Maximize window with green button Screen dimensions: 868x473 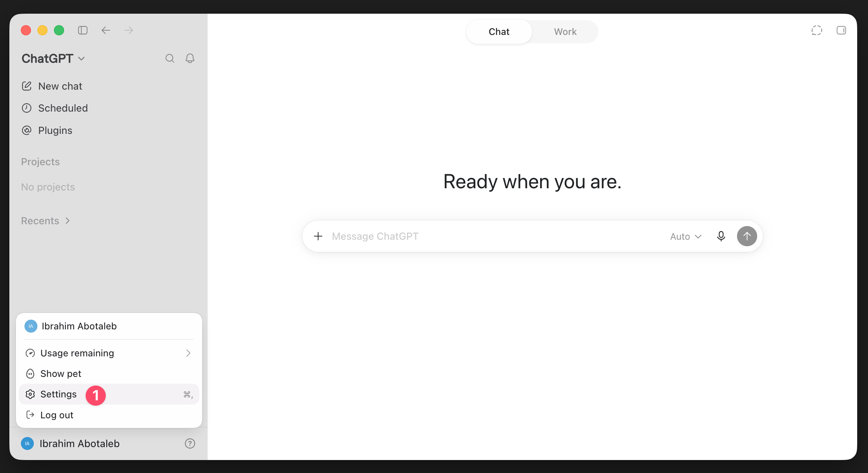point(59,30)
